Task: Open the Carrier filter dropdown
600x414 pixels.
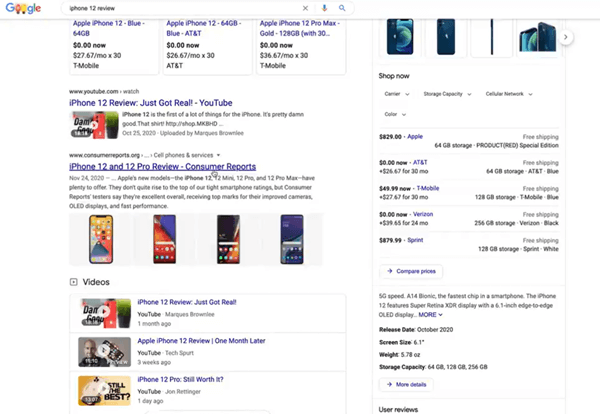Action: click(x=396, y=94)
